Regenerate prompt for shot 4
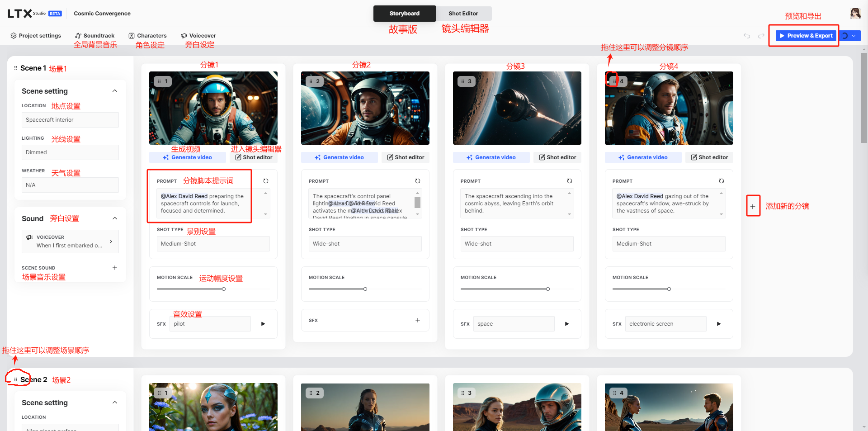The height and width of the screenshot is (431, 868). (x=722, y=181)
